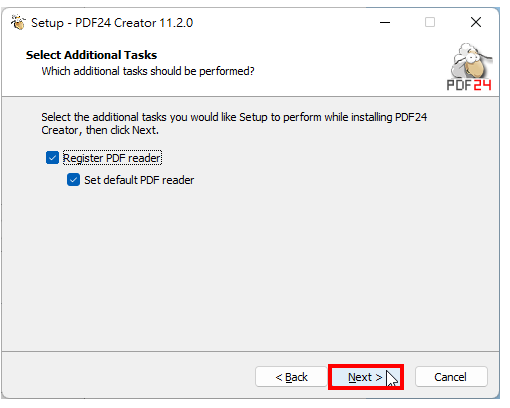Uncheck the Set default PDF reader checkbox
Viewport: 510px width, 408px height.
[x=73, y=180]
